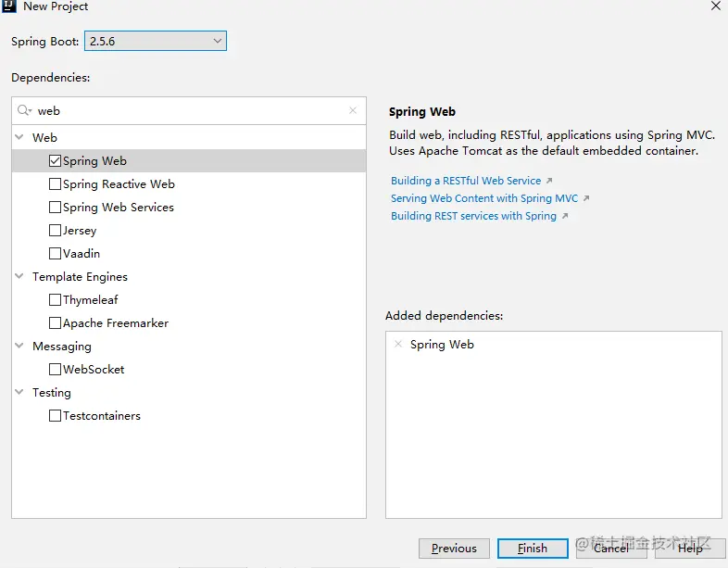This screenshot has height=568, width=728.
Task: Click the IntelliJ IDEA logo in title bar
Action: click(9, 6)
